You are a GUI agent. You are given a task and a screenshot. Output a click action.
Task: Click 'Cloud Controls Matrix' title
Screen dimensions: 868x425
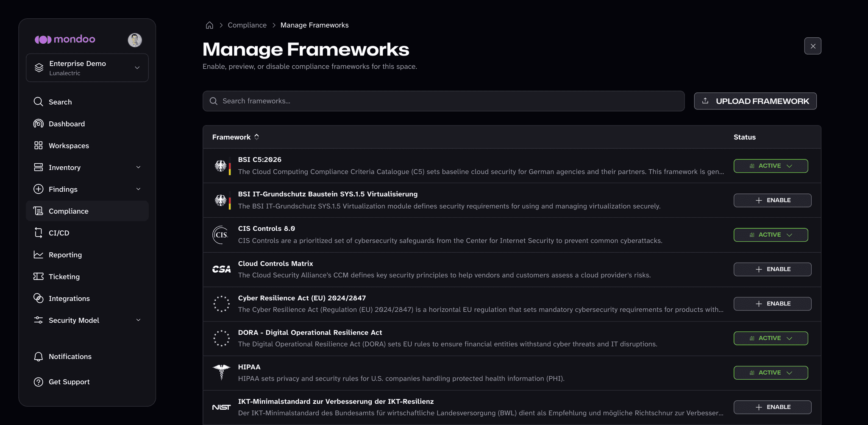click(275, 263)
